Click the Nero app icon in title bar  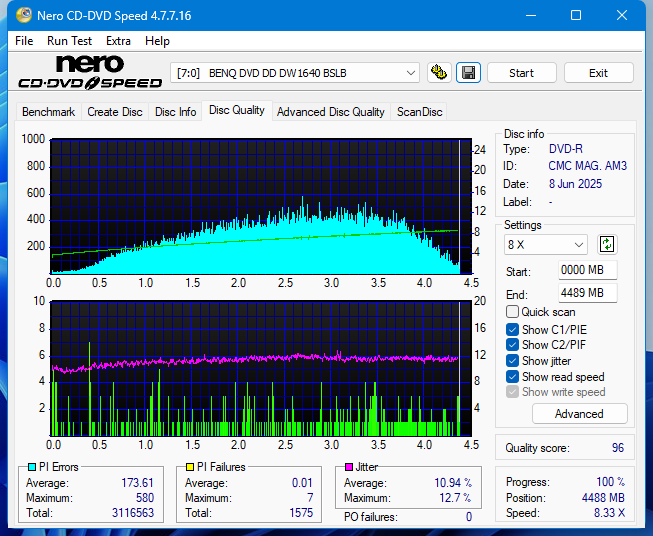pos(16,16)
